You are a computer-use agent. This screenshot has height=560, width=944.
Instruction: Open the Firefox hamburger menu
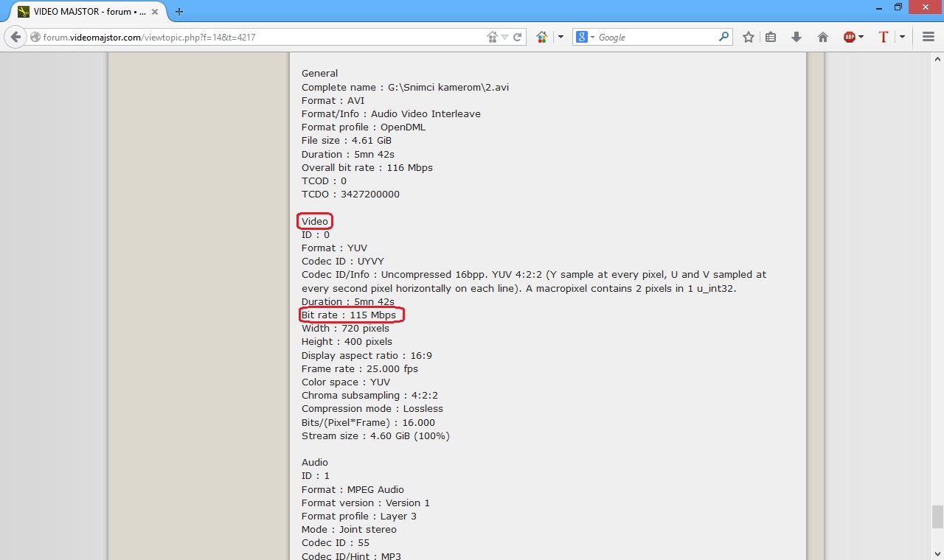pyautogui.click(x=929, y=37)
